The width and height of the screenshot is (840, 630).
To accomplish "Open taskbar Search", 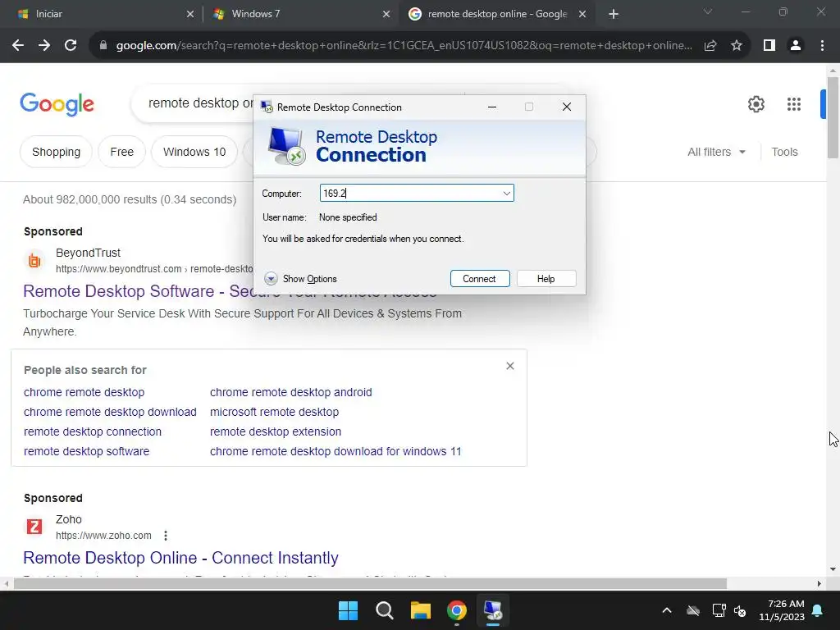I will tap(384, 610).
